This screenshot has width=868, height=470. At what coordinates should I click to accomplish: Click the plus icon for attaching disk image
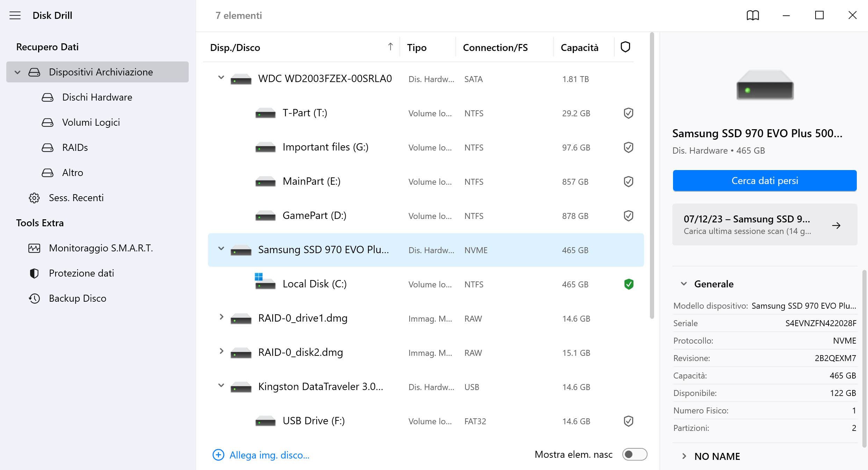click(x=218, y=455)
